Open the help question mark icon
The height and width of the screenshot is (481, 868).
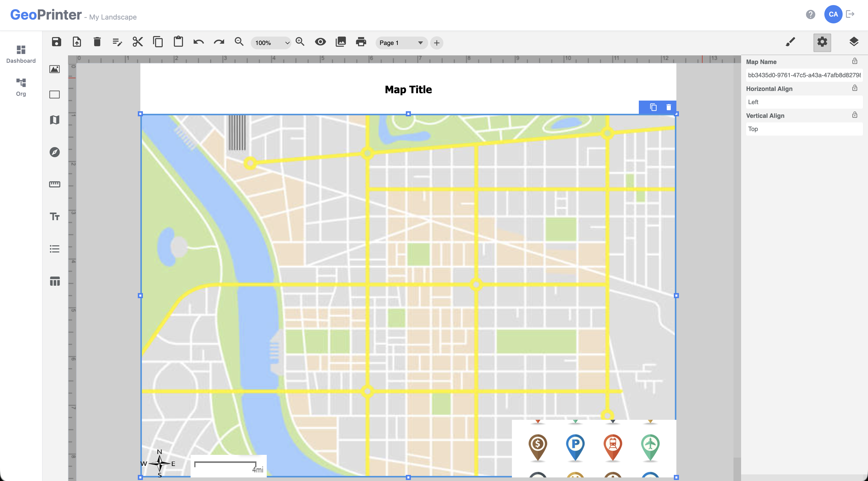(810, 14)
